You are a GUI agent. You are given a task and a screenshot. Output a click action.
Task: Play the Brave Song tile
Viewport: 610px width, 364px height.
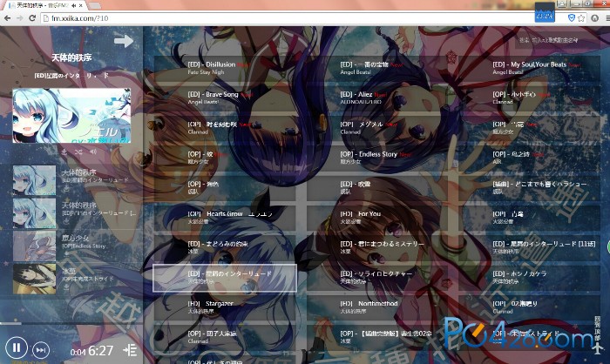pyautogui.click(x=225, y=98)
